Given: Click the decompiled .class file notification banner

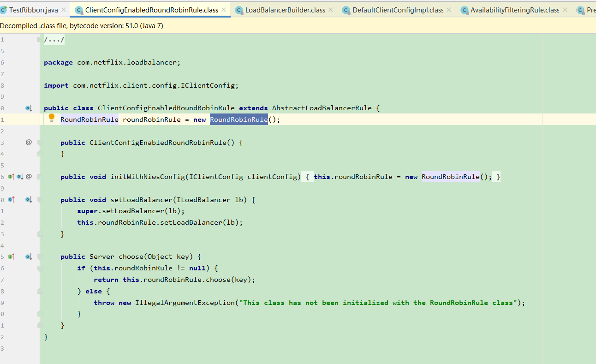Looking at the screenshot, I should (x=298, y=26).
